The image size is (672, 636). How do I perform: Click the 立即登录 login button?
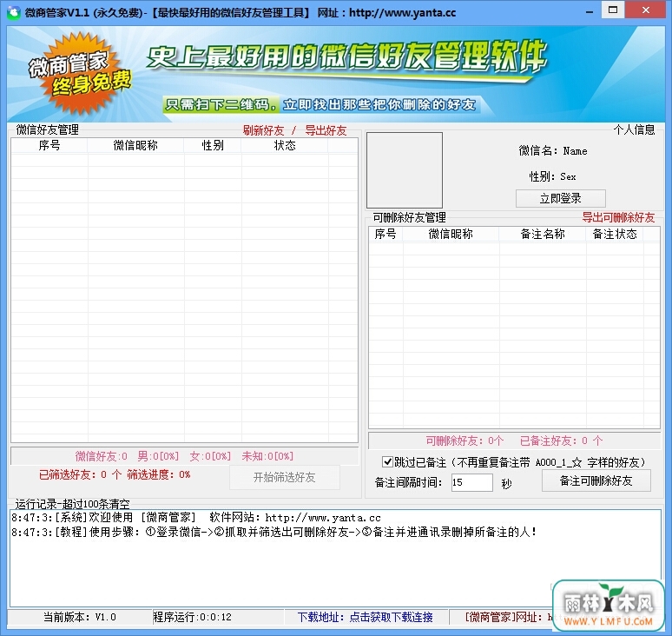click(561, 198)
